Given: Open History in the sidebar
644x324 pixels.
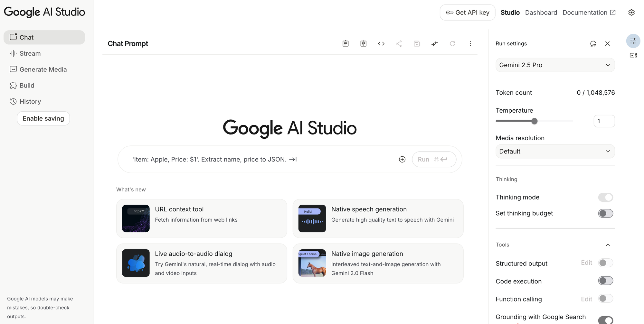Looking at the screenshot, I should [x=44, y=102].
